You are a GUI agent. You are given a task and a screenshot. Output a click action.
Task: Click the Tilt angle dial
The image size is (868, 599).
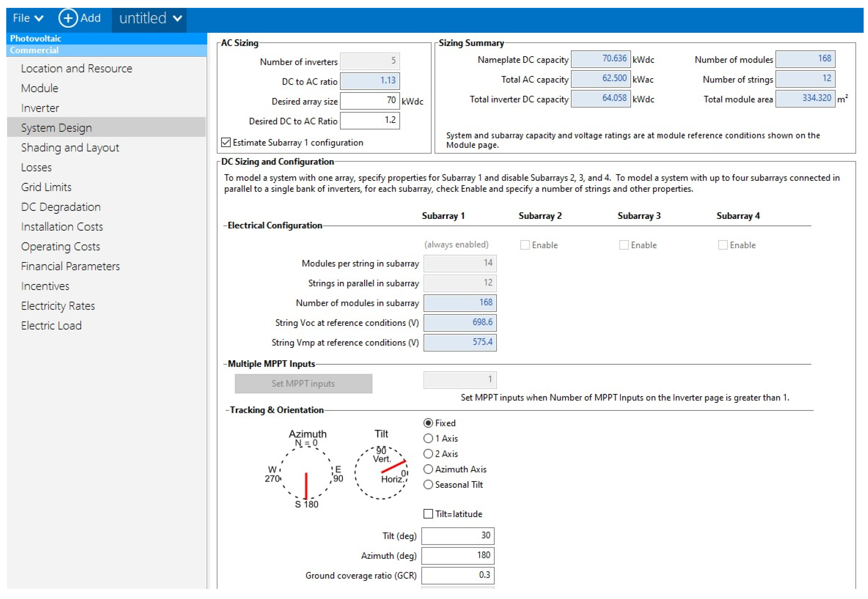coord(381,473)
